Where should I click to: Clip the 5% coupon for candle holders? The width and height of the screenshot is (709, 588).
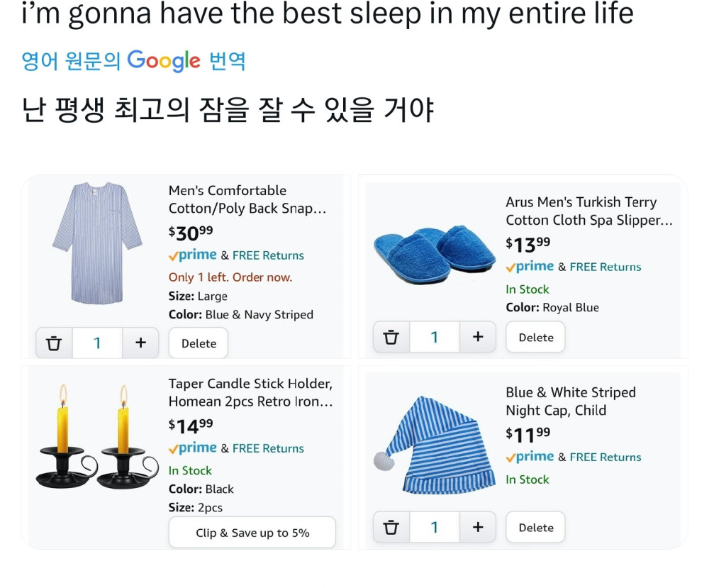click(252, 533)
